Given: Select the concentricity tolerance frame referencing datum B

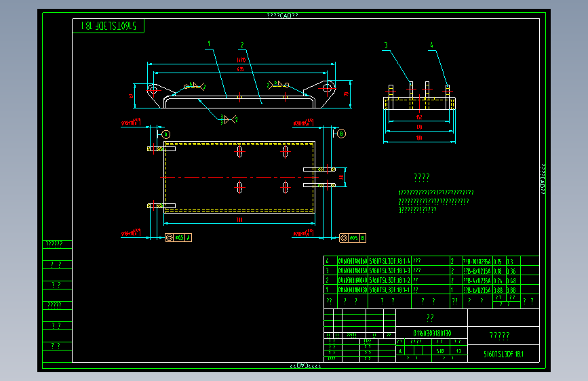Looking at the screenshot, I should [x=353, y=238].
